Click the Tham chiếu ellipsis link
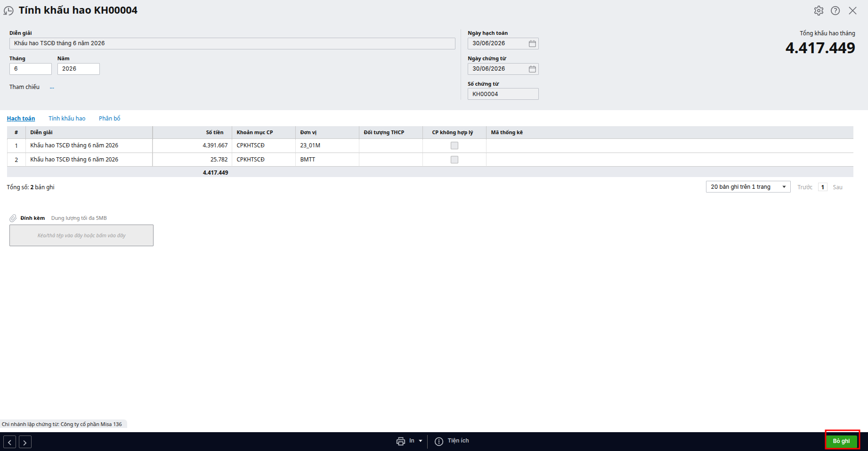This screenshot has width=868, height=451. [52, 87]
